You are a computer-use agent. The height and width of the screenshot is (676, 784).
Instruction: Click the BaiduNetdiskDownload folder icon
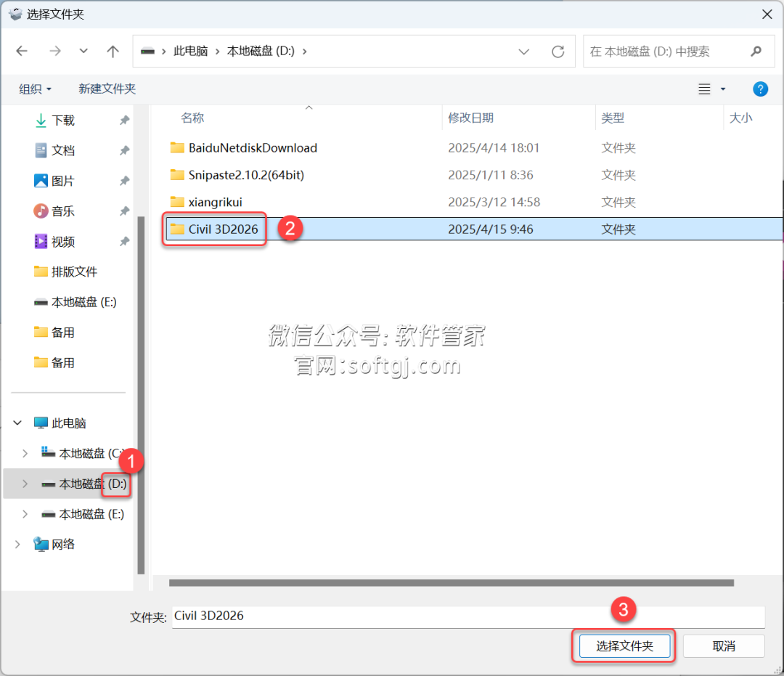click(x=177, y=147)
